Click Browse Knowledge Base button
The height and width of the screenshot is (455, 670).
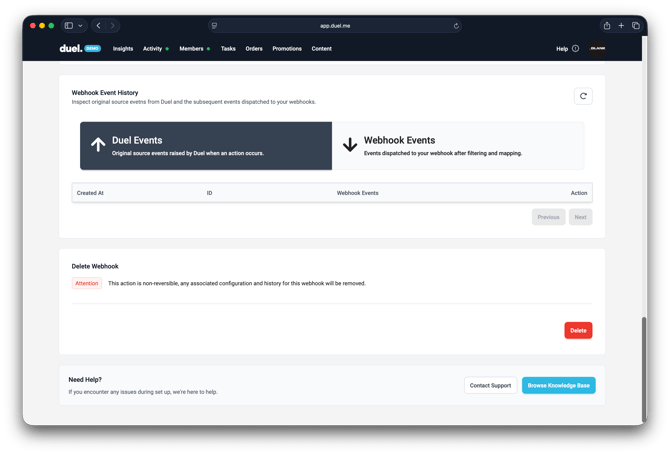pyautogui.click(x=558, y=385)
